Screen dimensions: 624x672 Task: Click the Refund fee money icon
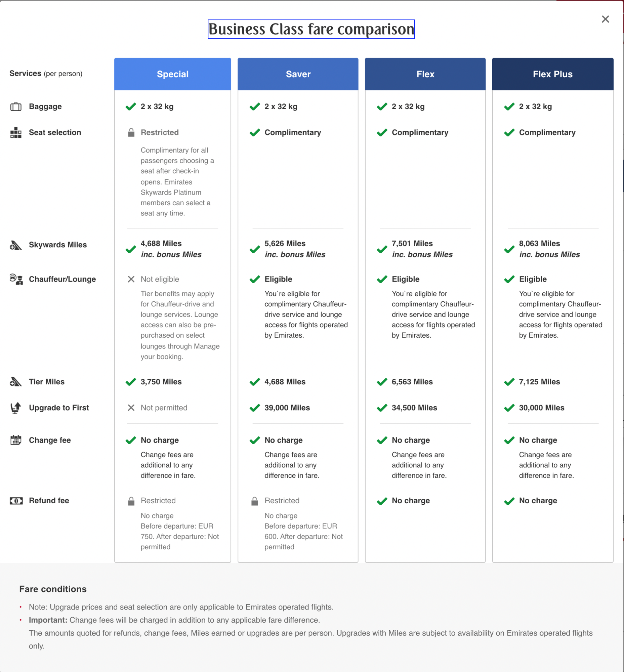click(16, 501)
